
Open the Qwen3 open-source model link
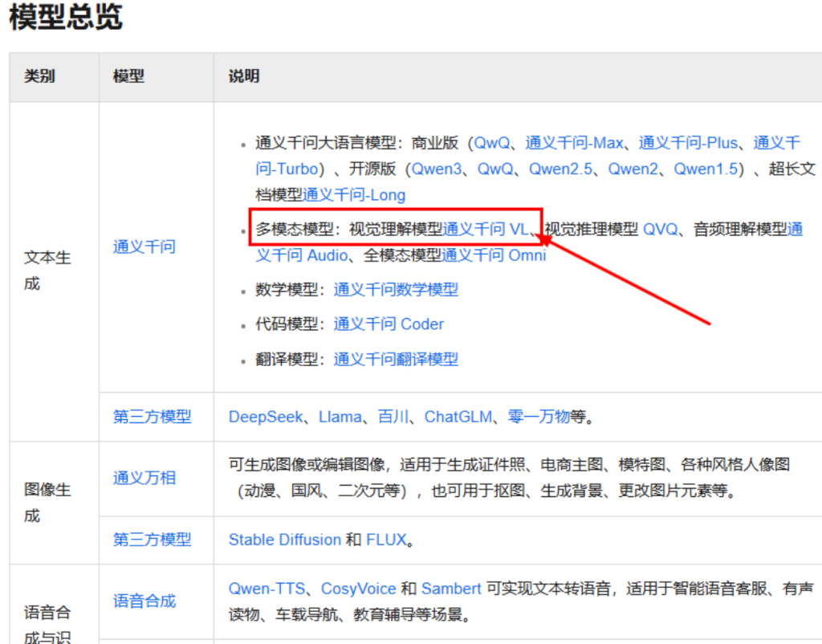(x=438, y=169)
